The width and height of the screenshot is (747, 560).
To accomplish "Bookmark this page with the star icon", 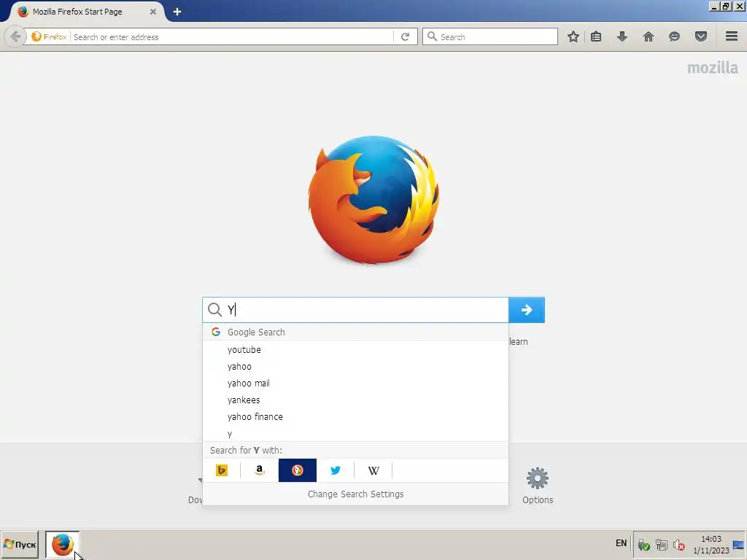I will click(x=573, y=36).
